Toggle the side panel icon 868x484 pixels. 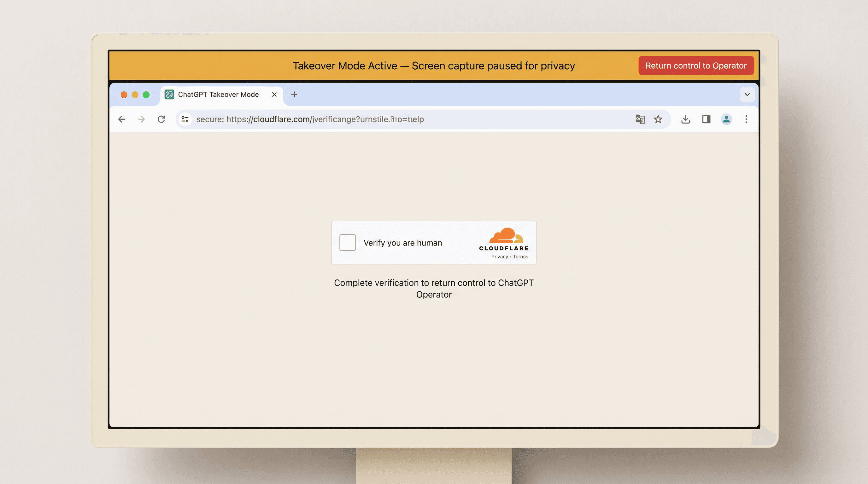[x=706, y=119]
